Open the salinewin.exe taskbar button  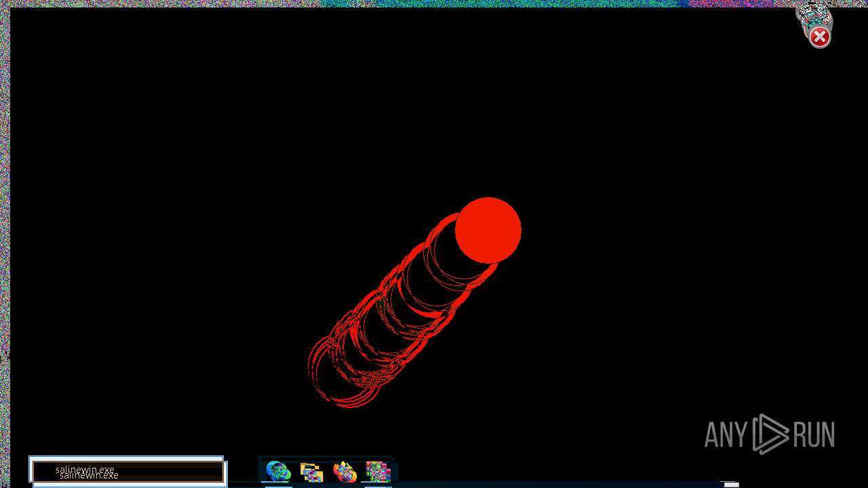(x=128, y=472)
